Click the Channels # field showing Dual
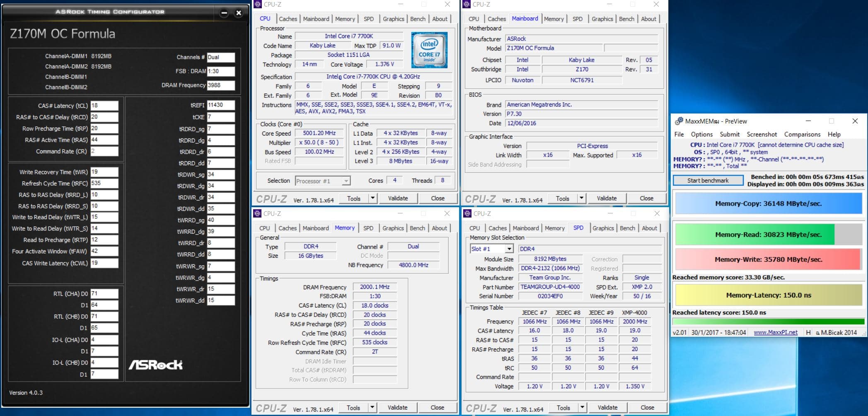The image size is (868, 416). click(221, 57)
